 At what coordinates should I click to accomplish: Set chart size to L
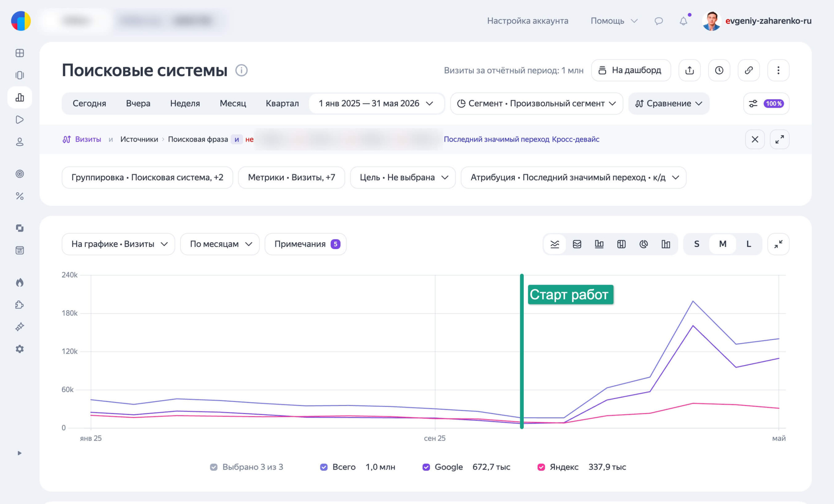click(x=749, y=244)
